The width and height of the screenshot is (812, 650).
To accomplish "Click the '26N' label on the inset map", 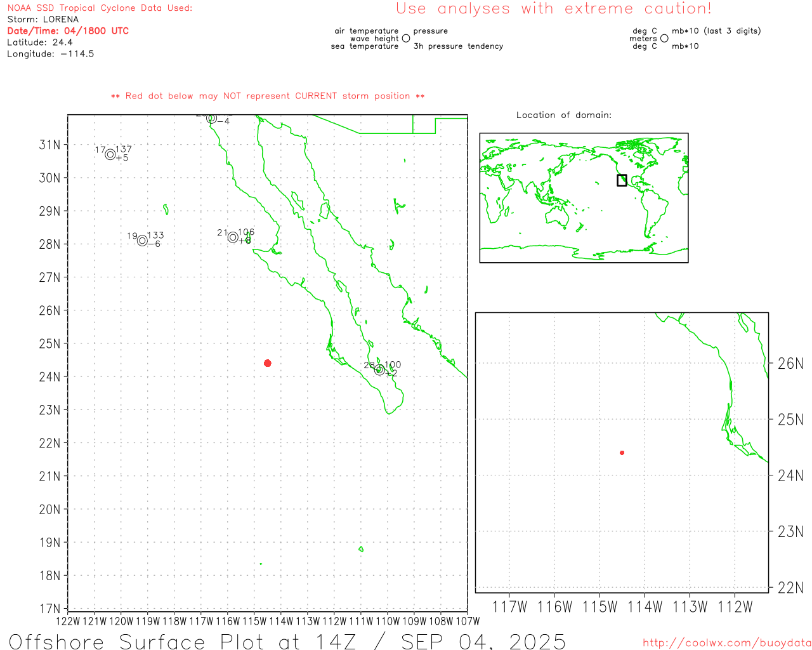I will 790,364.
